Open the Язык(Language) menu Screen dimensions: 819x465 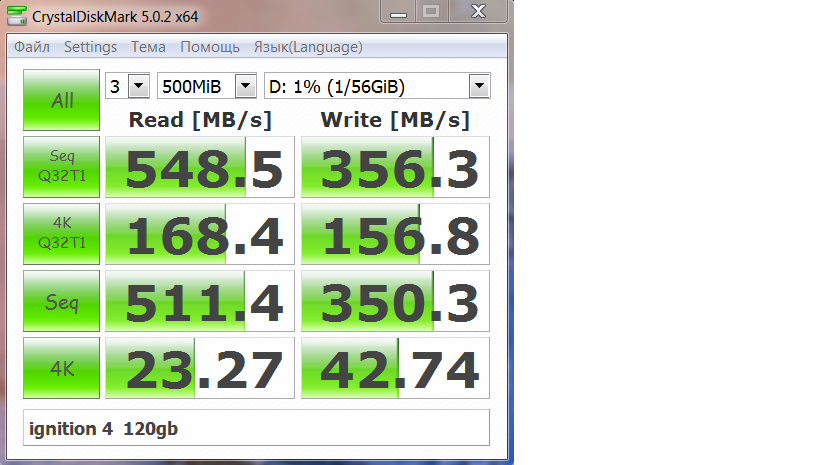coord(308,47)
